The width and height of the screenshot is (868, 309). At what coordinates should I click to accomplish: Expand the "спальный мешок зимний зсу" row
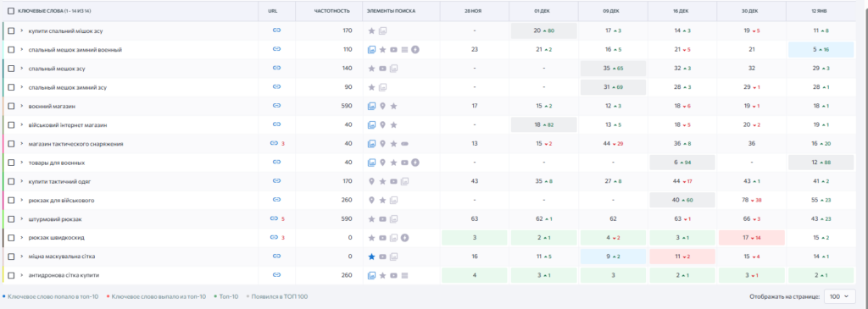21,87
